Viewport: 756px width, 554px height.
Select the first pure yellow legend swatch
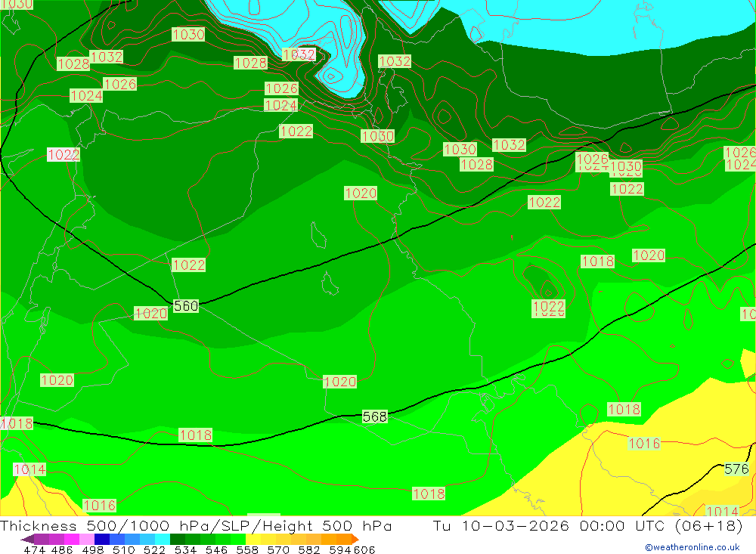[253, 539]
